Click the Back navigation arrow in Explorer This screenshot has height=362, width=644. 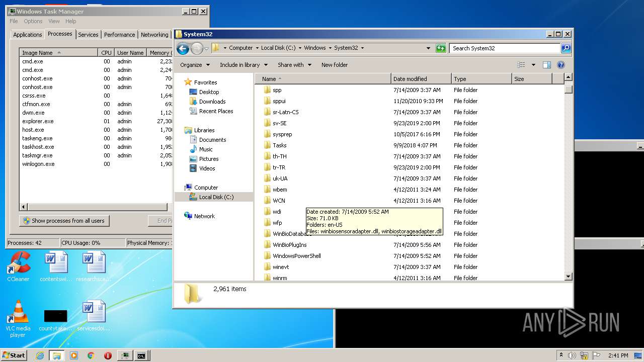click(x=183, y=48)
